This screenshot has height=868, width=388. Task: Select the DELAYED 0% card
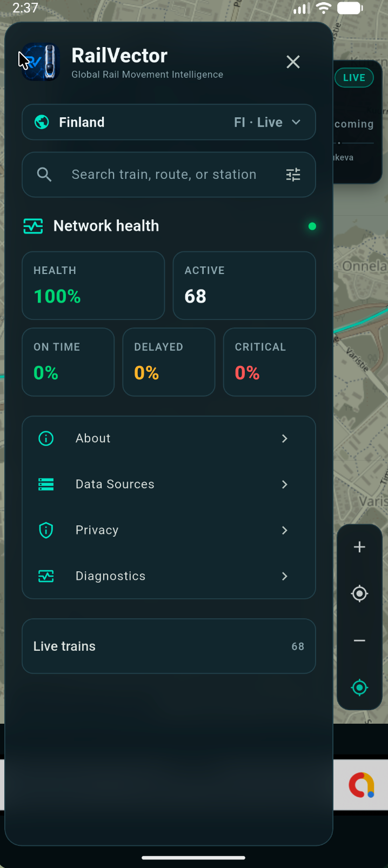click(169, 362)
